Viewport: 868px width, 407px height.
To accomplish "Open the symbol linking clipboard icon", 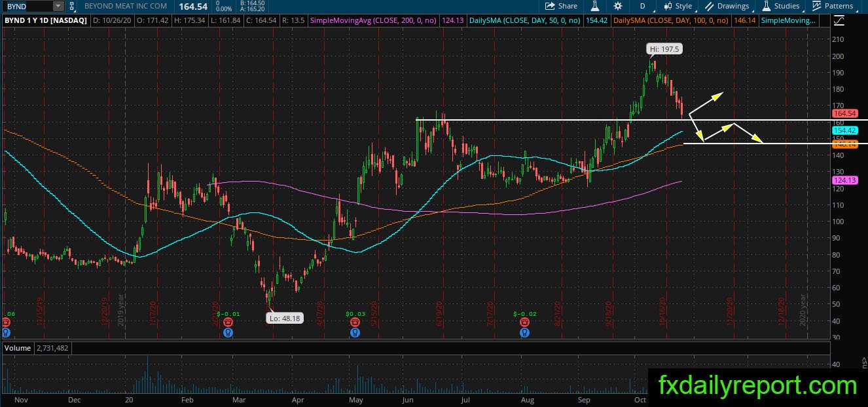I will coord(71,6).
